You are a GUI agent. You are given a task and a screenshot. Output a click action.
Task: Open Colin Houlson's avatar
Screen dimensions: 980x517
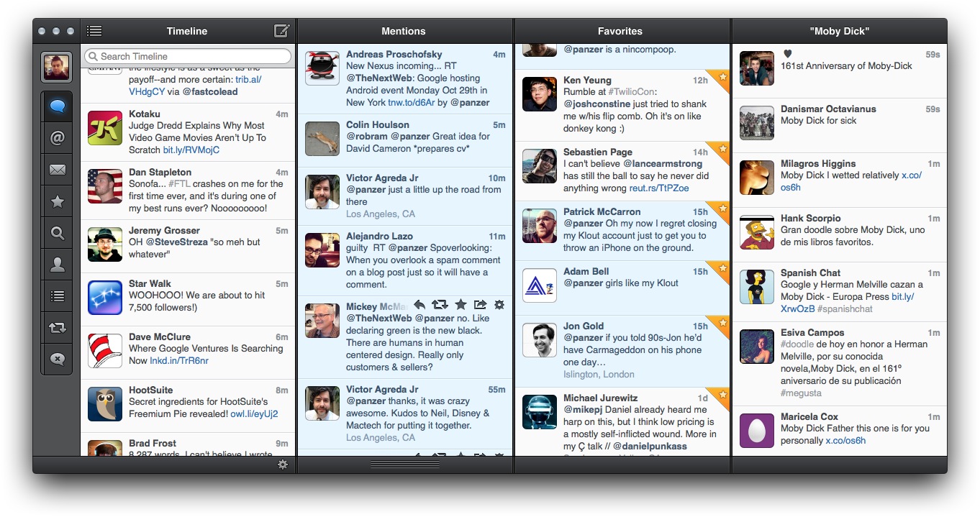coord(322,139)
